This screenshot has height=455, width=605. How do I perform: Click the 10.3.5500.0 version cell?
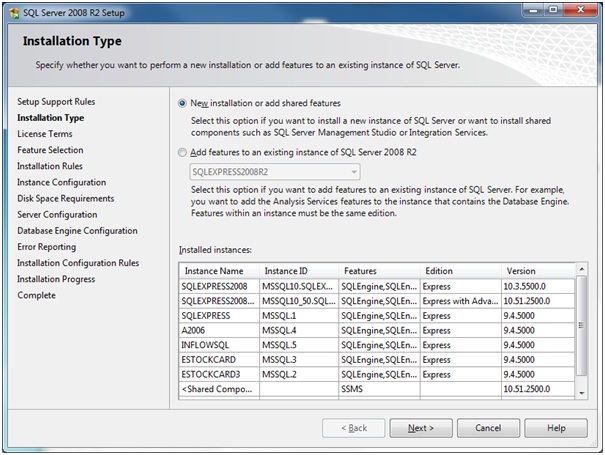click(x=538, y=286)
